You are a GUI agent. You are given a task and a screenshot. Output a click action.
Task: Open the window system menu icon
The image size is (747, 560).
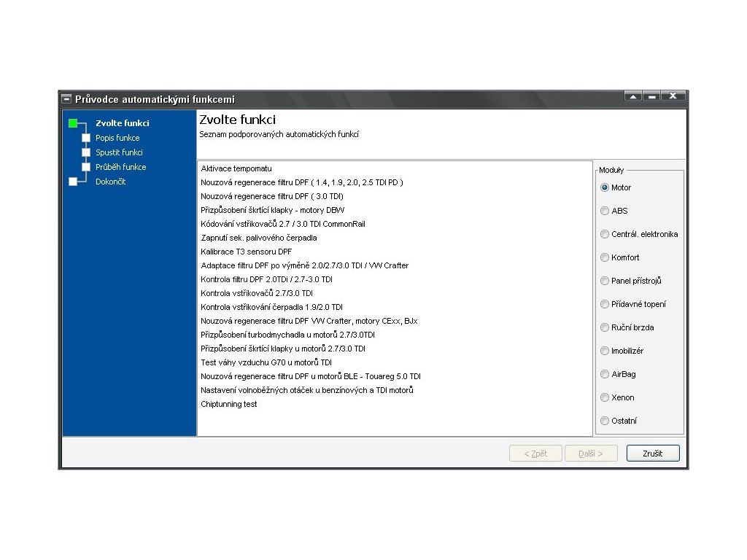coord(66,99)
